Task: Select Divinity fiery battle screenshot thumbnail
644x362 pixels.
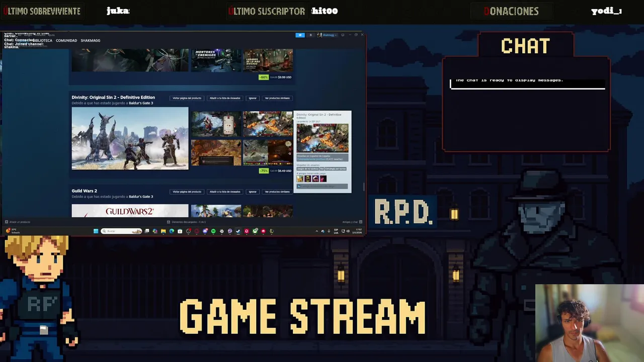Action: pos(268,124)
